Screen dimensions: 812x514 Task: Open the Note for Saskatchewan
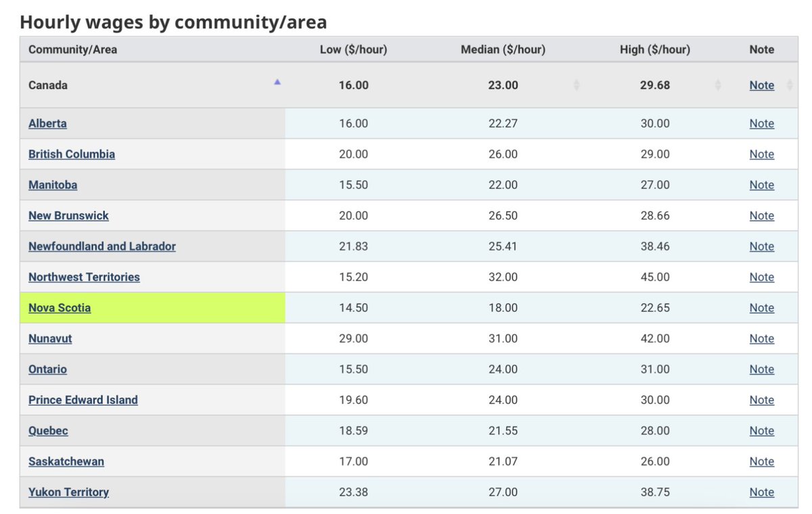762,461
